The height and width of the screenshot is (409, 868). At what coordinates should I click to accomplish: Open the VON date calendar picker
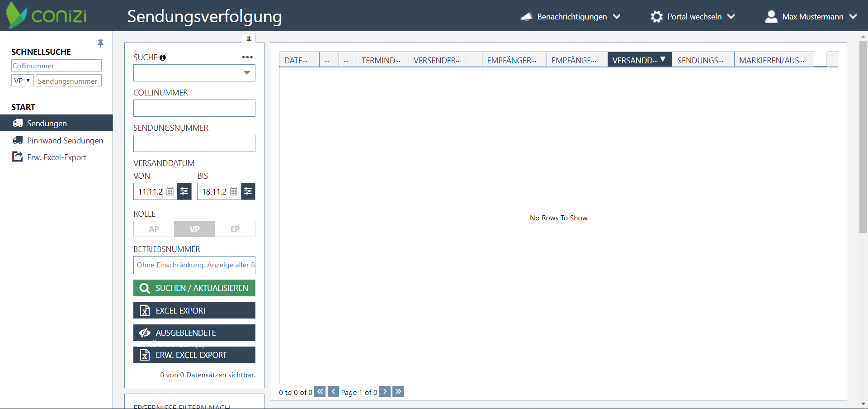170,191
